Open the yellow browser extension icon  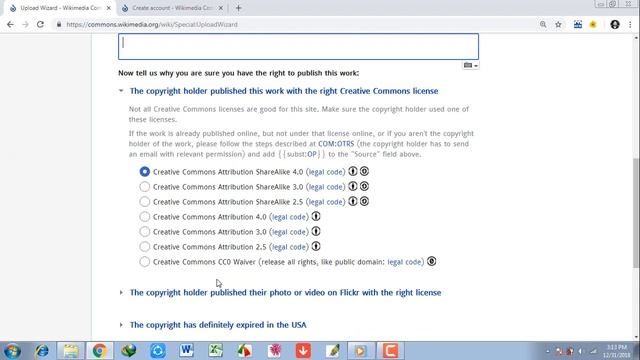[x=593, y=24]
